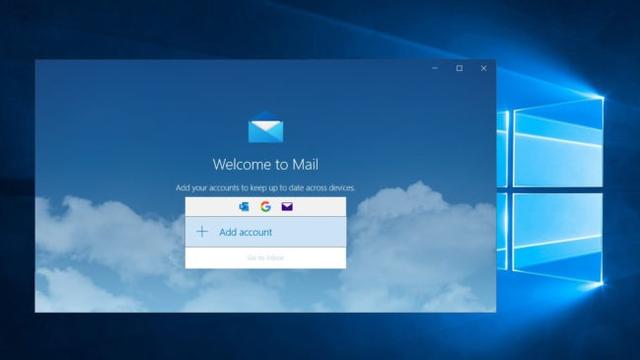Click the Outlook account icon
640x360 pixels.
click(x=244, y=207)
